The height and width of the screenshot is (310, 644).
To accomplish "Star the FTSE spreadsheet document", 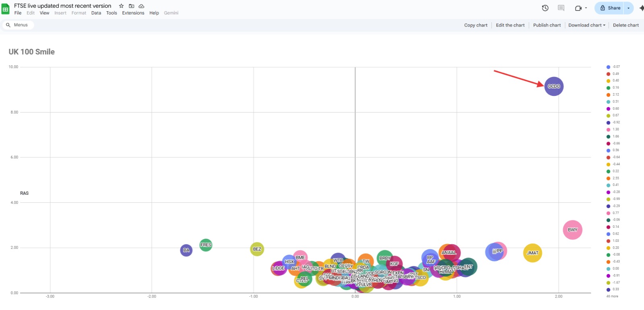I will 121,6.
